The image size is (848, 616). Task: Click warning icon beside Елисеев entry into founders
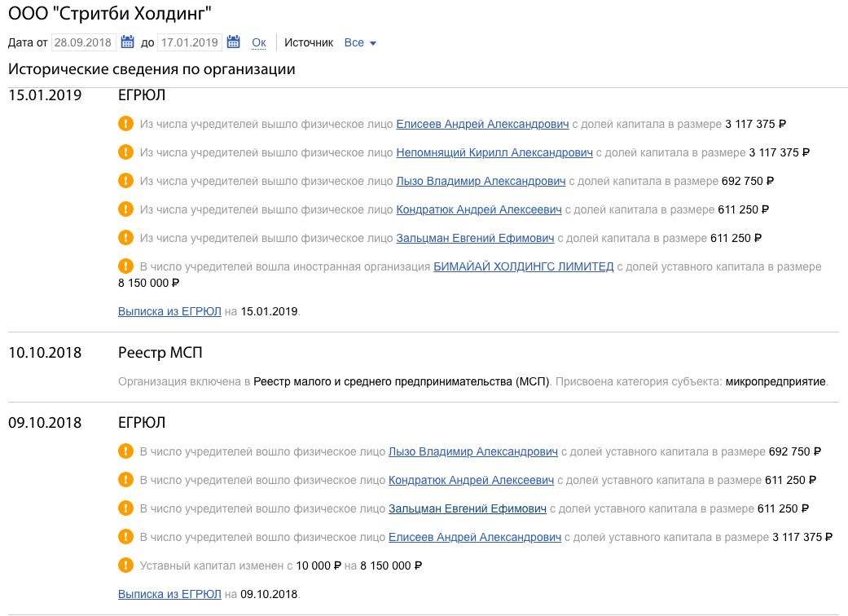click(x=125, y=536)
